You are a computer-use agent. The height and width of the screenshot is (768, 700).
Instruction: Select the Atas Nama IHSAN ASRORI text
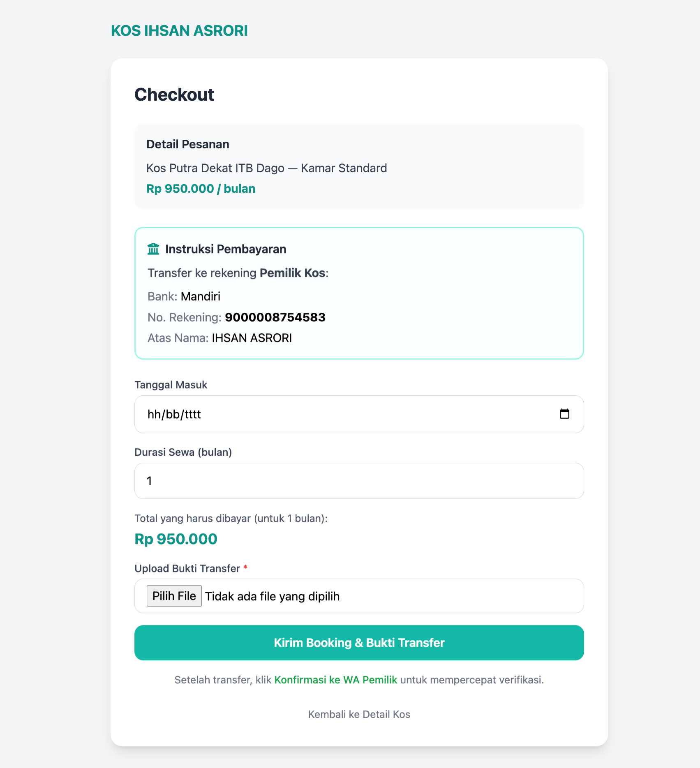coord(252,338)
